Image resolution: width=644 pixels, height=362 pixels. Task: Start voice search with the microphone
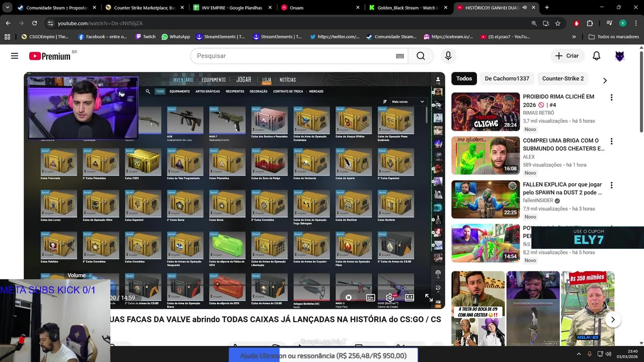[x=448, y=56]
